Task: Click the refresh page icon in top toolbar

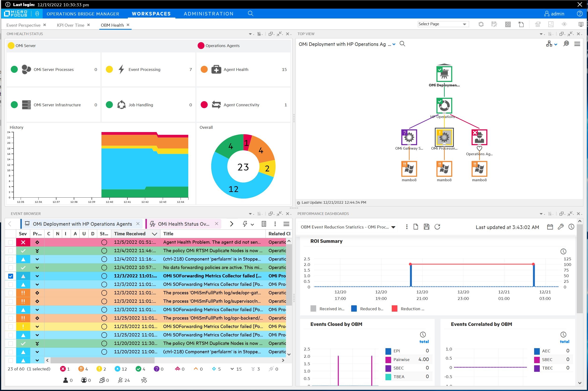Action: pyautogui.click(x=481, y=24)
